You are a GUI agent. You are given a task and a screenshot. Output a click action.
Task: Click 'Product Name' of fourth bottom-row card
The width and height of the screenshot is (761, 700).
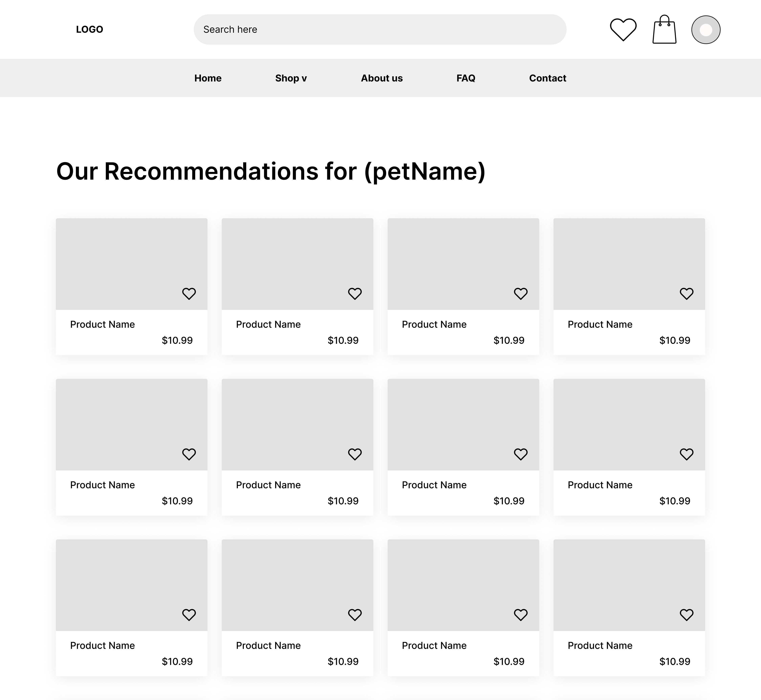tap(600, 645)
